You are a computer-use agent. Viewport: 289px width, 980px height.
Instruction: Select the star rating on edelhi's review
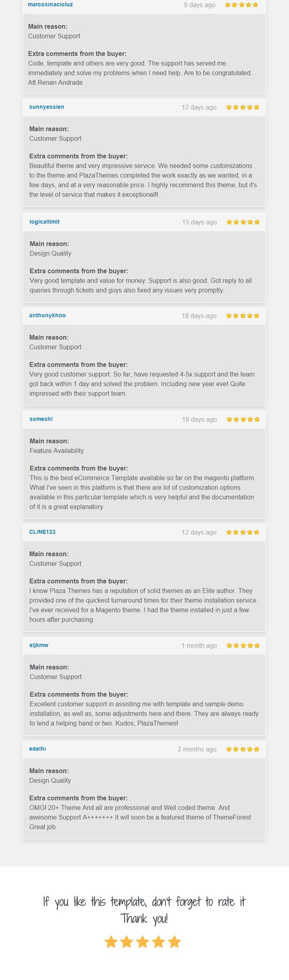tap(243, 749)
